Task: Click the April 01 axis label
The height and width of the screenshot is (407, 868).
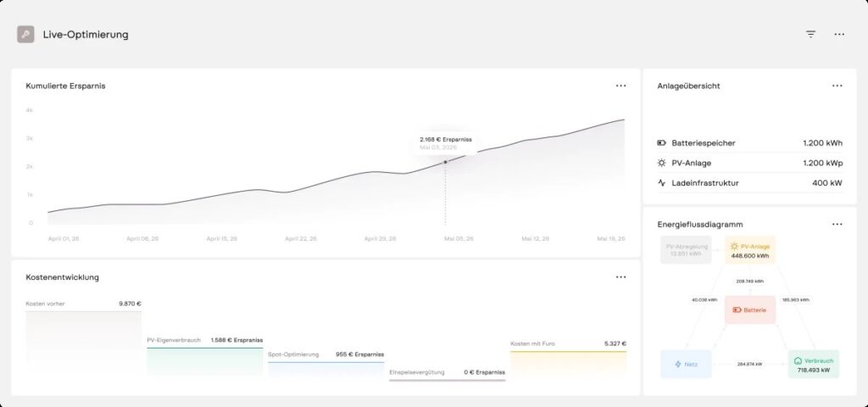Action: [x=64, y=238]
